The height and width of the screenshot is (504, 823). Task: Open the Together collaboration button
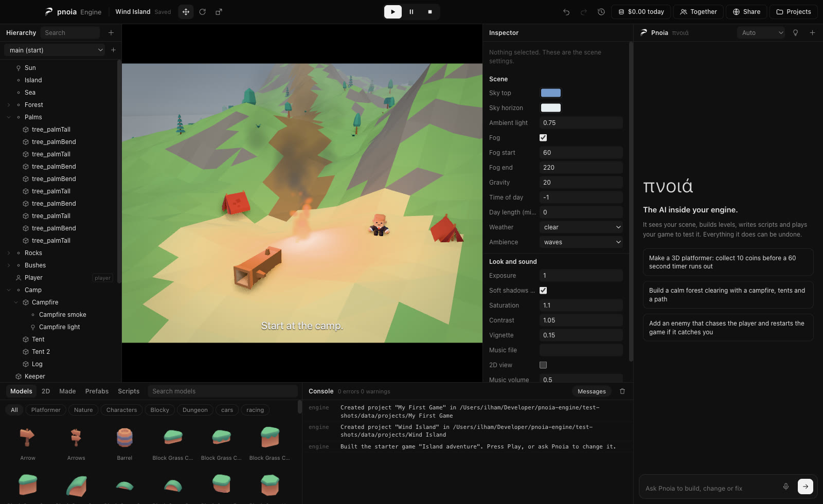[x=699, y=12]
